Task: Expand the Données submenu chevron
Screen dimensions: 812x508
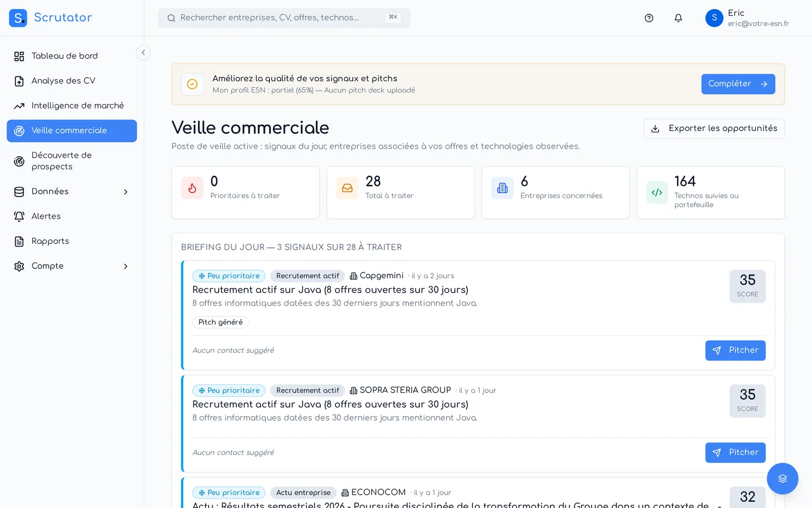Action: tap(126, 192)
